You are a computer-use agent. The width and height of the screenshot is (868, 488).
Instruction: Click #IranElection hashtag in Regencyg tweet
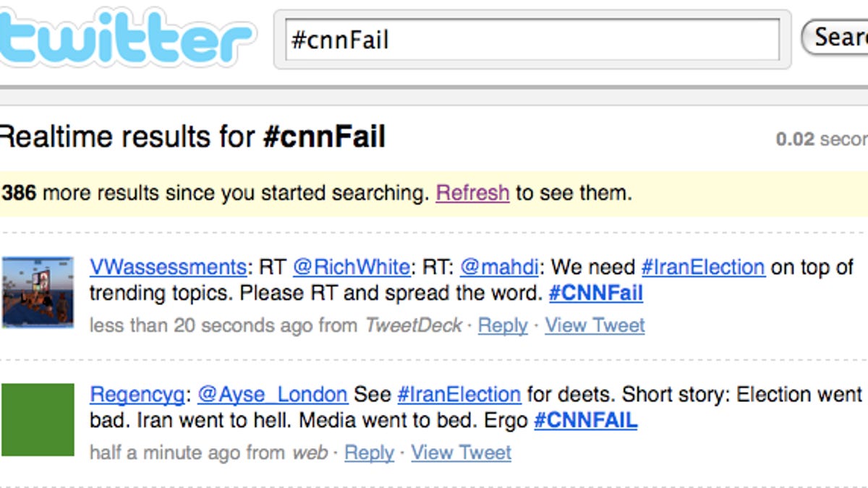click(459, 394)
